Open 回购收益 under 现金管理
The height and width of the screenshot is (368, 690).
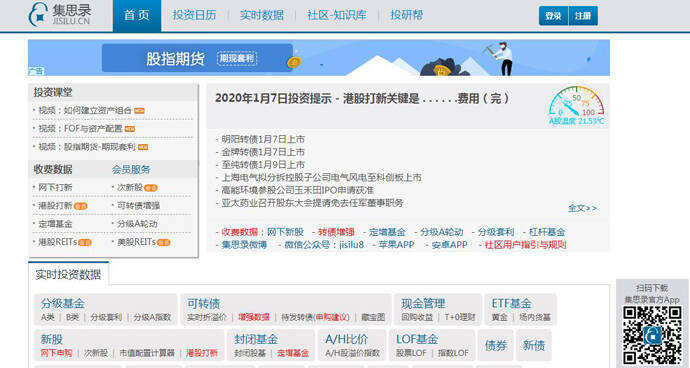point(417,317)
